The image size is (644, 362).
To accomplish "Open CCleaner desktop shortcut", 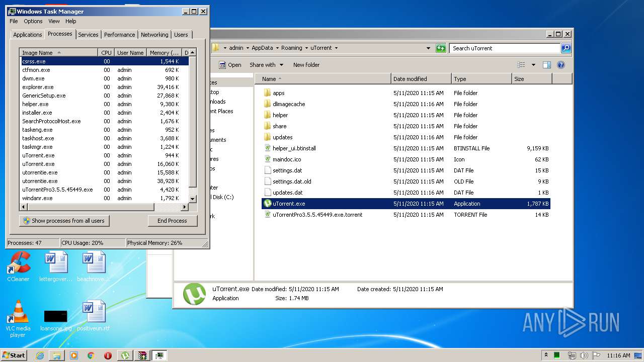I will (18, 267).
